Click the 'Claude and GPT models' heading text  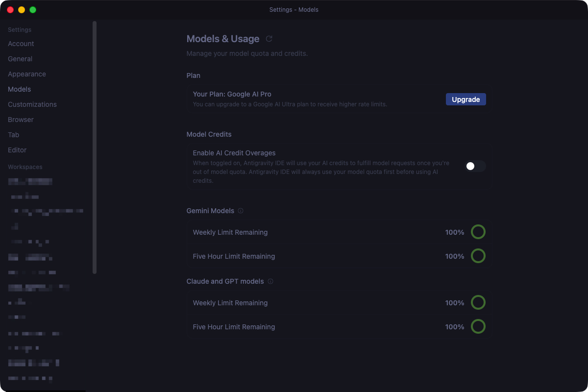(x=225, y=281)
